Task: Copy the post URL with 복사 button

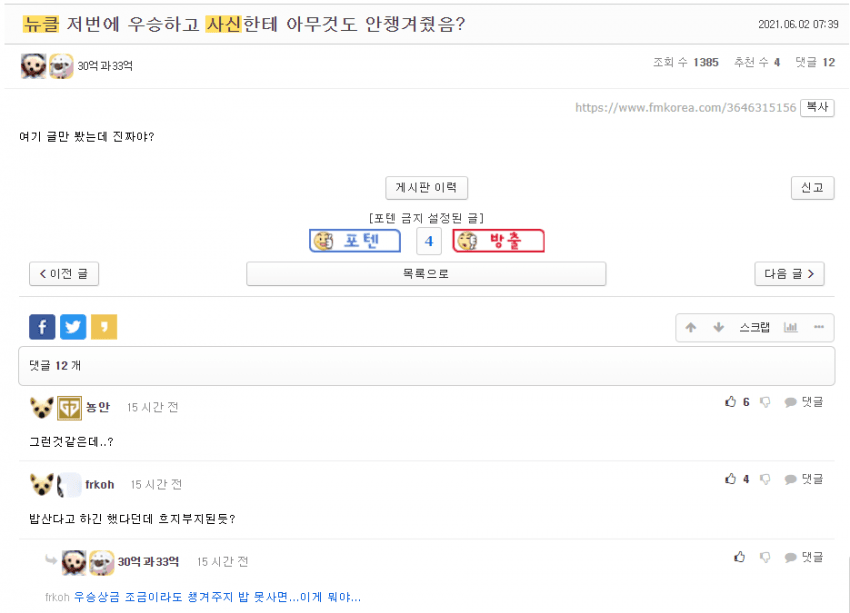Action: [817, 107]
